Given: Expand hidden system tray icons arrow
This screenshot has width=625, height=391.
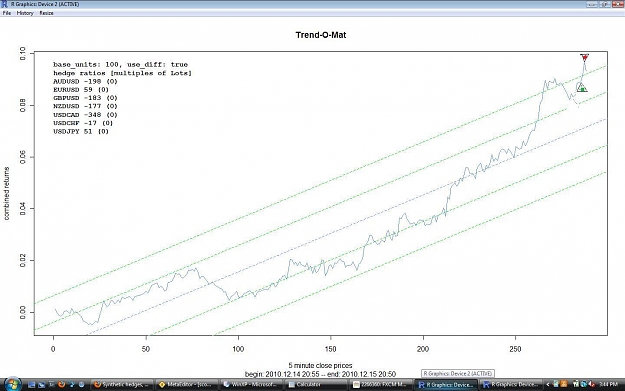Looking at the screenshot, I should pyautogui.click(x=547, y=385).
